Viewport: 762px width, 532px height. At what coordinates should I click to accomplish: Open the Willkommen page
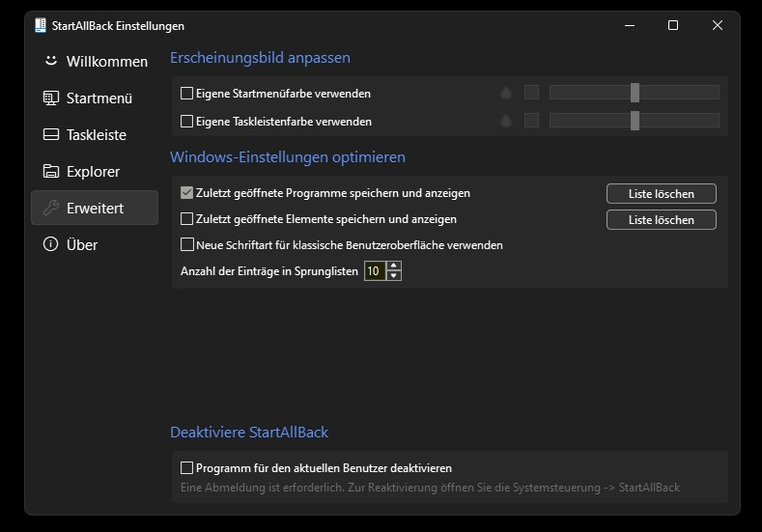pyautogui.click(x=95, y=61)
